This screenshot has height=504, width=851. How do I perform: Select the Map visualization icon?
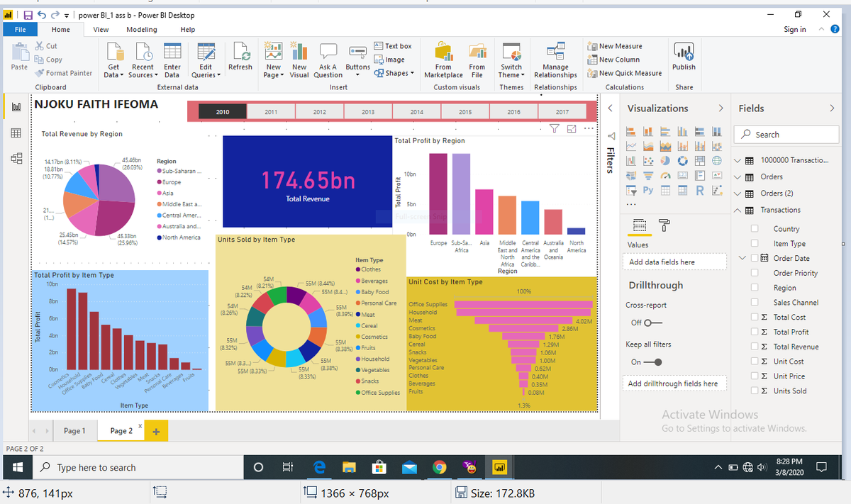click(x=717, y=160)
